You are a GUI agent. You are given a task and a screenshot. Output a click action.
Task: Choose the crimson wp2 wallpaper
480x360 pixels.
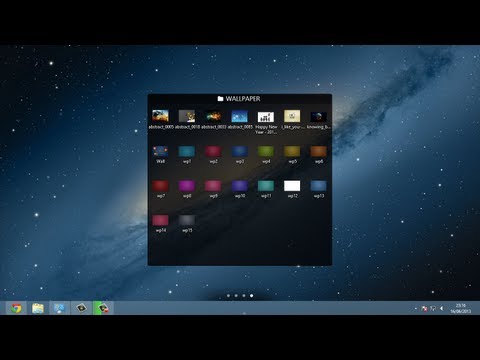tap(213, 151)
